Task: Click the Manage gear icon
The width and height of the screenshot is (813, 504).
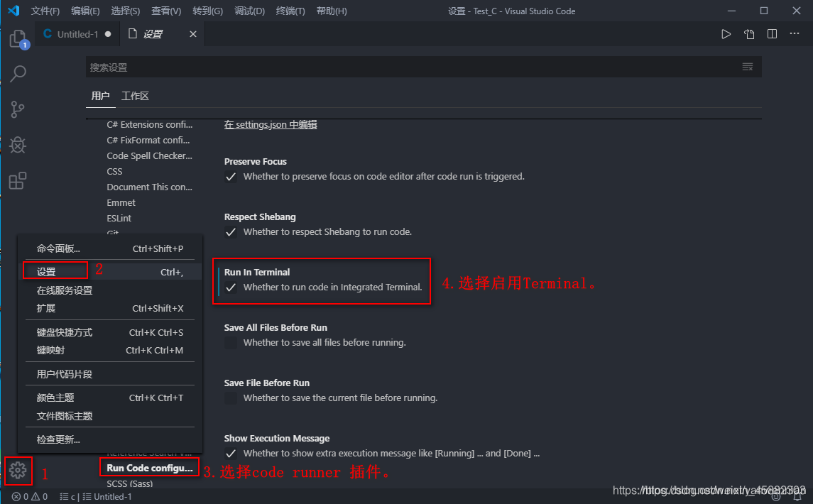Action: pyautogui.click(x=18, y=471)
